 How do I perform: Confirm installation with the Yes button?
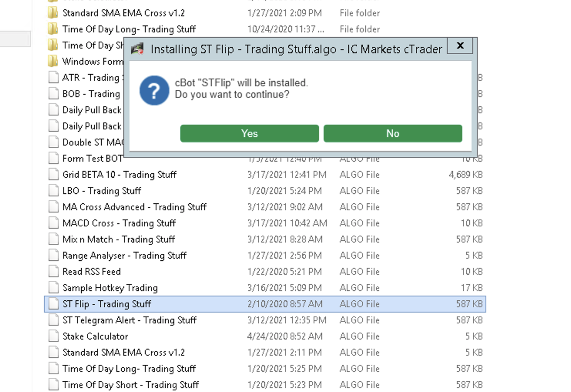pos(249,133)
